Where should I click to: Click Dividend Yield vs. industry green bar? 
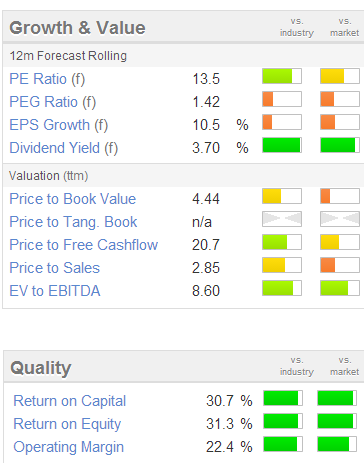tap(282, 145)
